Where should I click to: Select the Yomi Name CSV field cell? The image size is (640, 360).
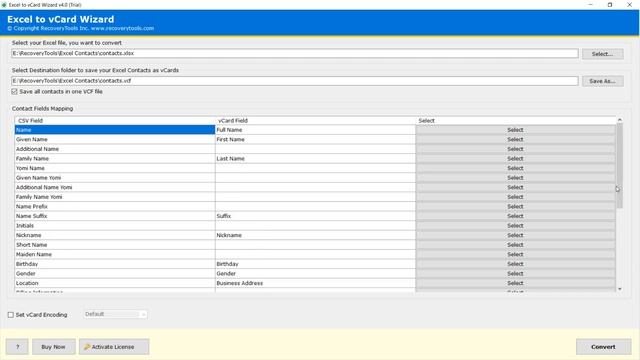[x=115, y=168]
